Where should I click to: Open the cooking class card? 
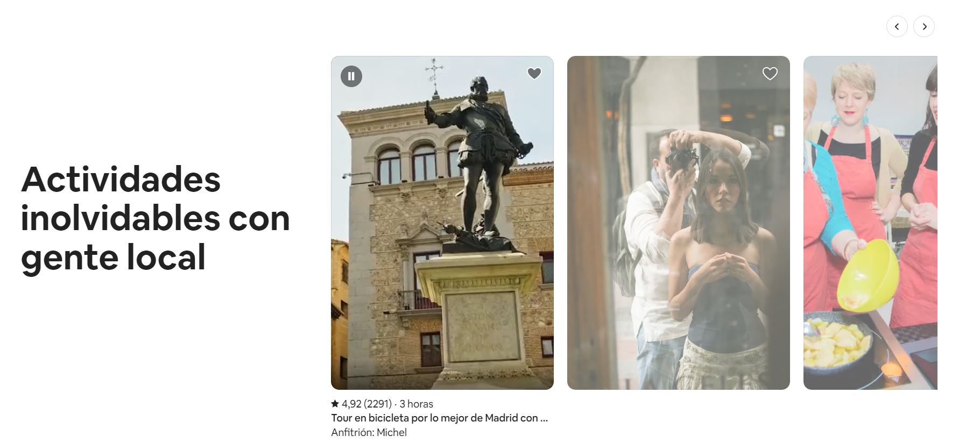point(870,223)
